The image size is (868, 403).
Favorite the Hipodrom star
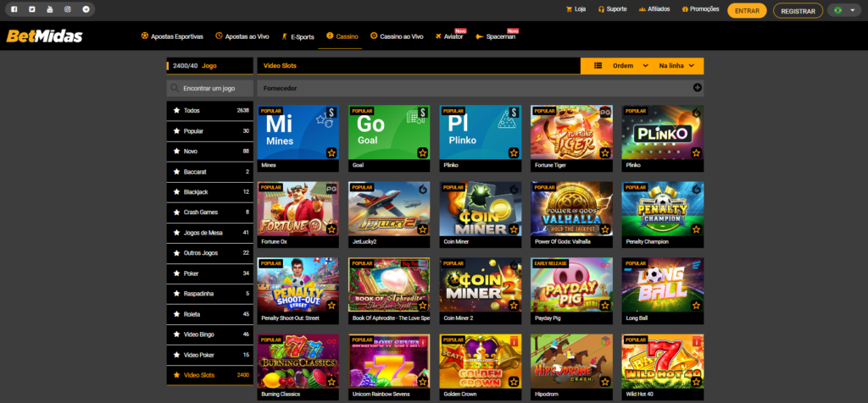point(604,382)
